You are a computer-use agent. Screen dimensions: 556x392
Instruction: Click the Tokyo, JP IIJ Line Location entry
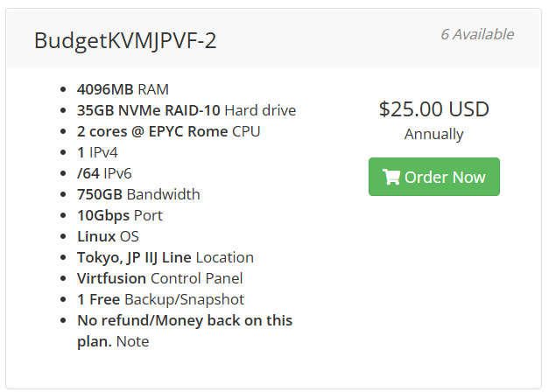(165, 257)
